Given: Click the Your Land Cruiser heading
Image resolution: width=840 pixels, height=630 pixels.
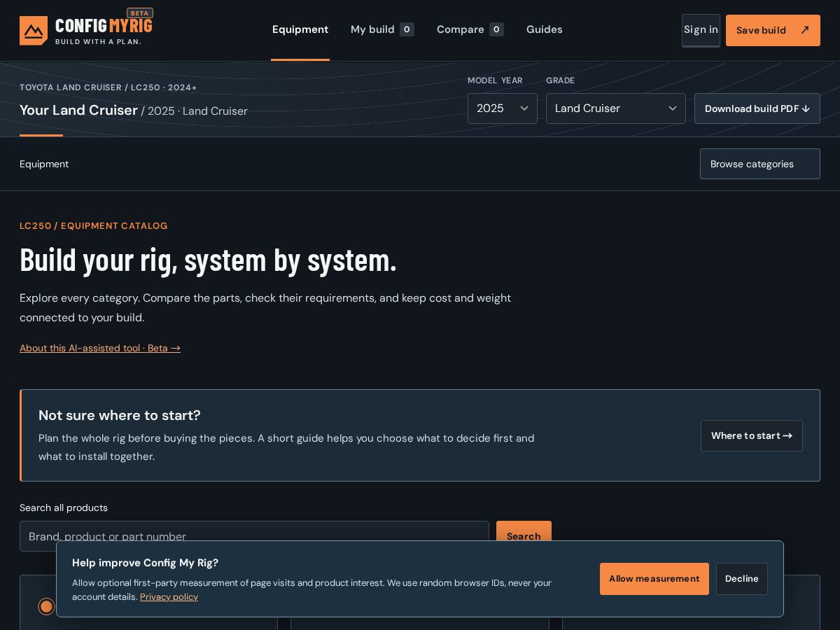Looking at the screenshot, I should point(78,110).
